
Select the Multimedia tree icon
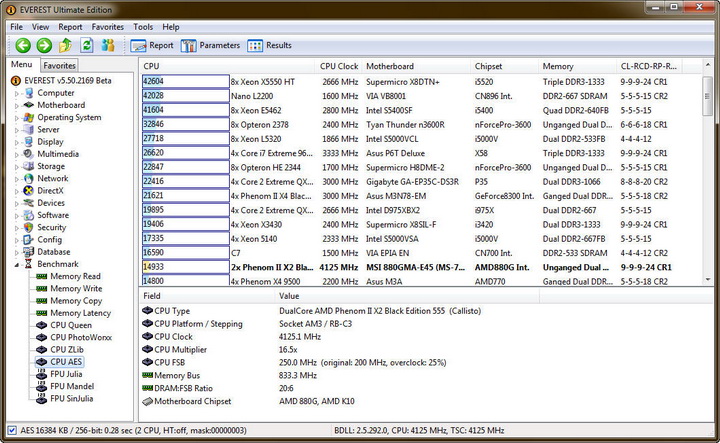[29, 154]
